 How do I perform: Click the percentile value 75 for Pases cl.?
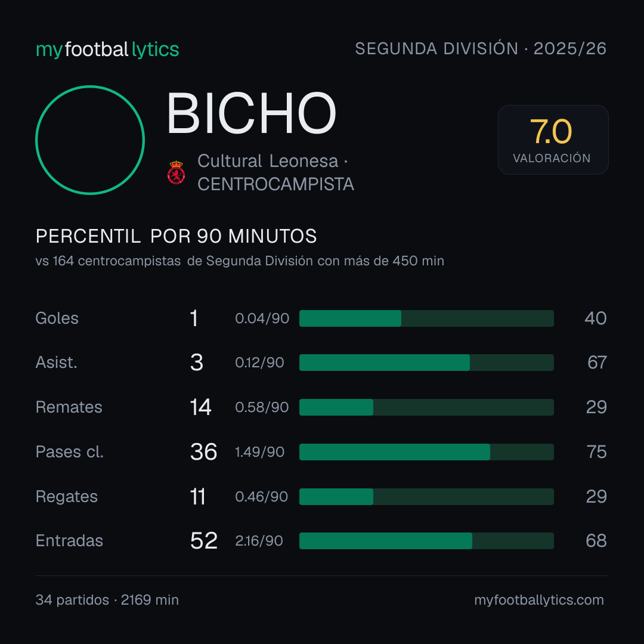597,452
